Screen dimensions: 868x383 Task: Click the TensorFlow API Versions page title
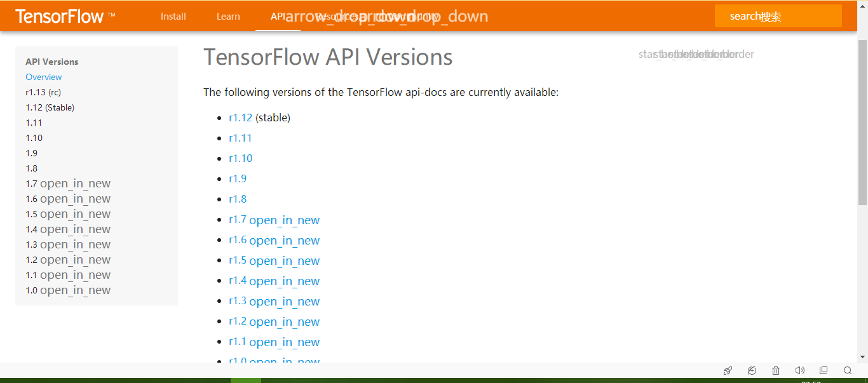click(x=328, y=57)
